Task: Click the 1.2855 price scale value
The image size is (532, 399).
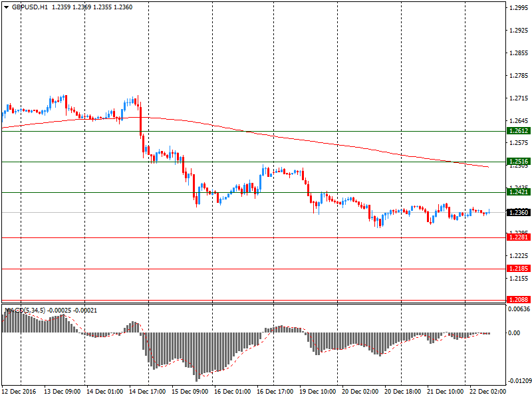Action: point(519,53)
